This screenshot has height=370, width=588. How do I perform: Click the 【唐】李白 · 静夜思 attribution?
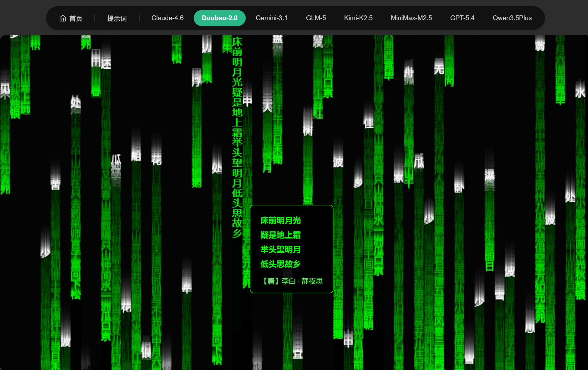tap(292, 281)
